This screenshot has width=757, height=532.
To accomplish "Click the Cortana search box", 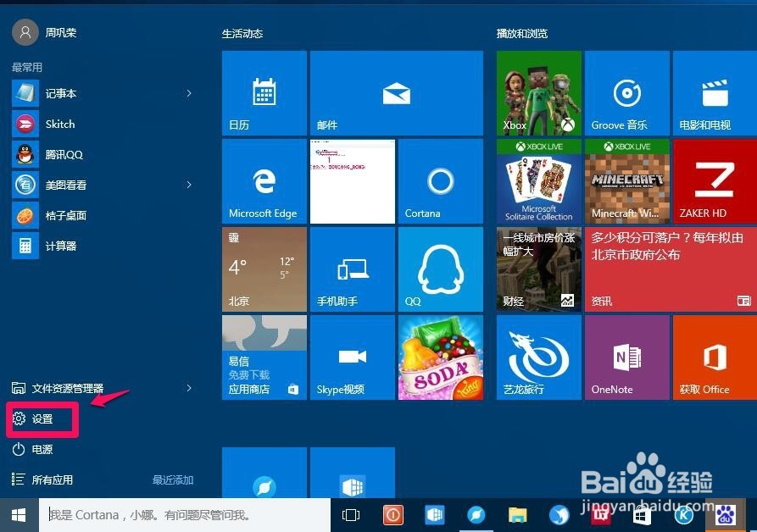I will (185, 515).
